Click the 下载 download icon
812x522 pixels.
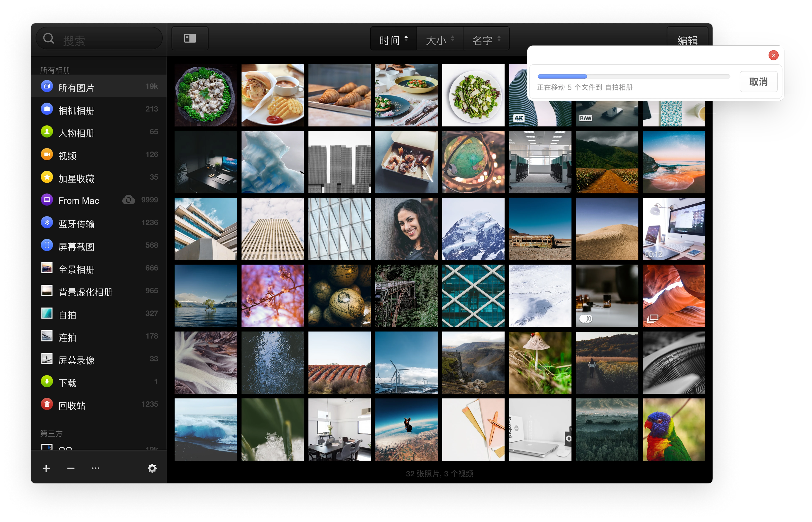point(47,382)
